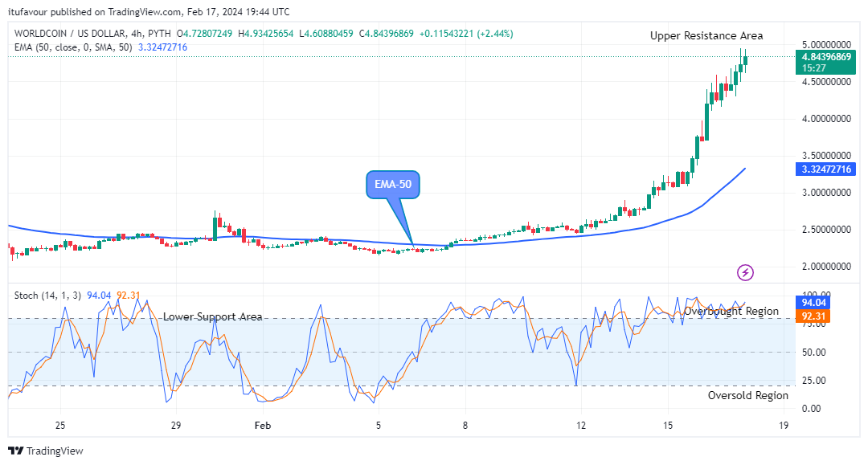Image resolution: width=868 pixels, height=465 pixels.
Task: Click the TradingView logo at bottom left
Action: coord(45,451)
